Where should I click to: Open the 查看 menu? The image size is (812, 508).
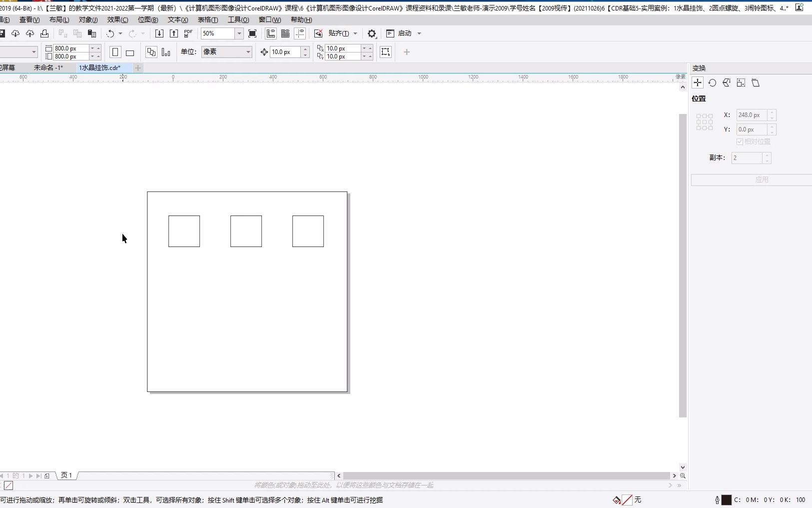tap(29, 19)
